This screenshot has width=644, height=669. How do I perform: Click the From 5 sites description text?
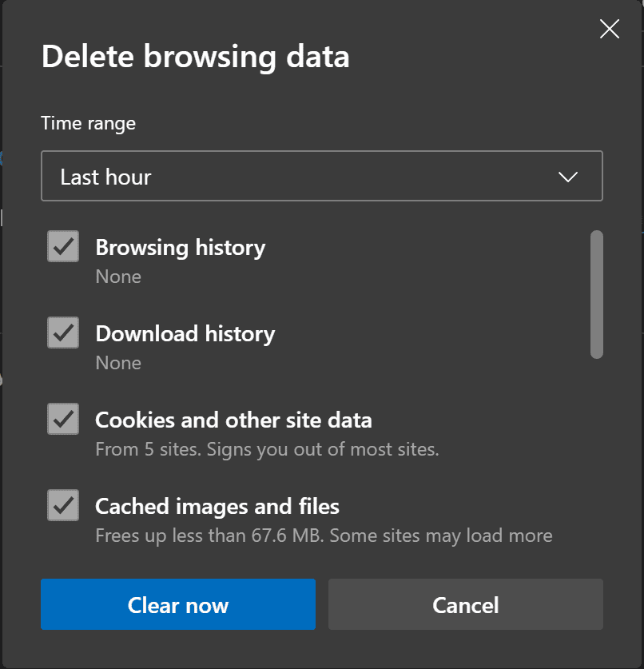click(x=268, y=449)
